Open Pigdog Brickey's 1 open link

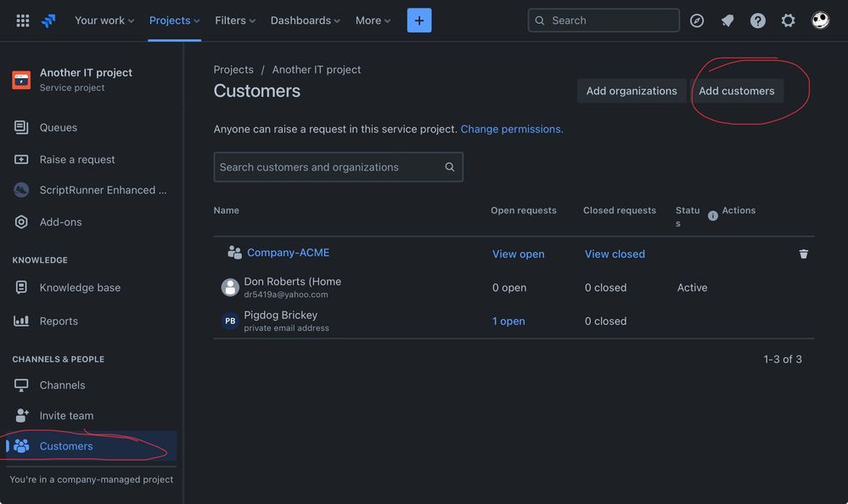click(508, 321)
